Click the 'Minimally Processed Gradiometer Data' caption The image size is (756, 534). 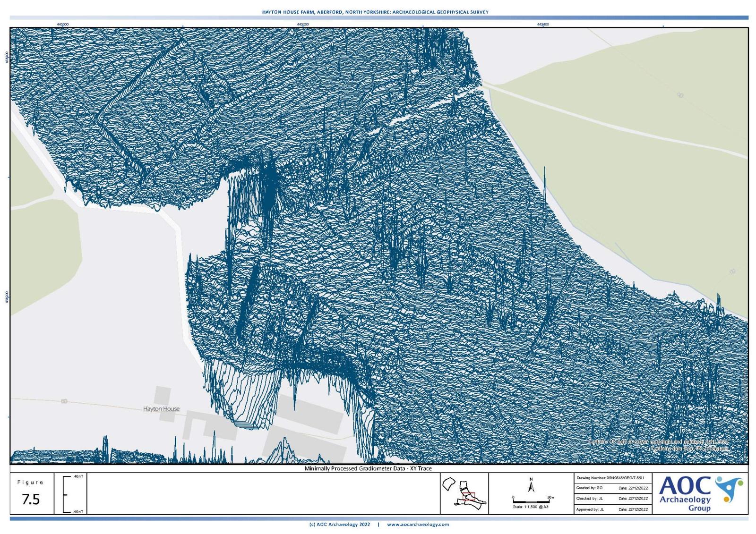pos(368,468)
